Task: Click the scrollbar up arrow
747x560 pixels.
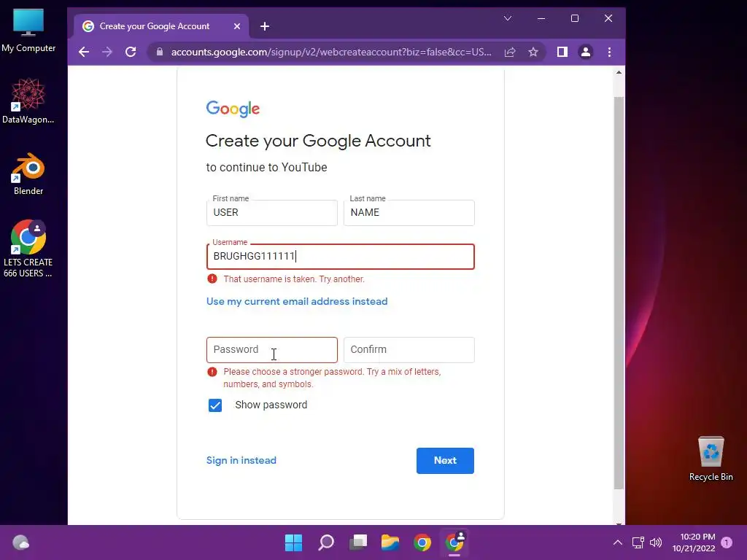Action: pos(619,72)
